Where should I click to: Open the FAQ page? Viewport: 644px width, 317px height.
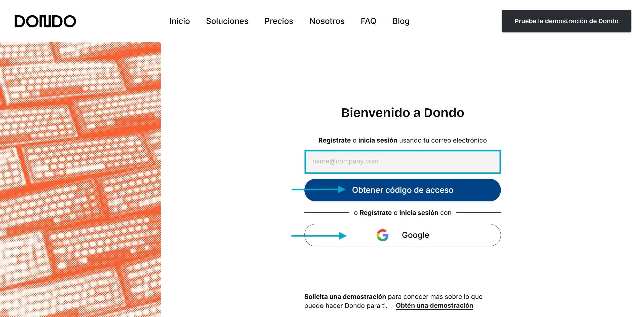tap(368, 21)
